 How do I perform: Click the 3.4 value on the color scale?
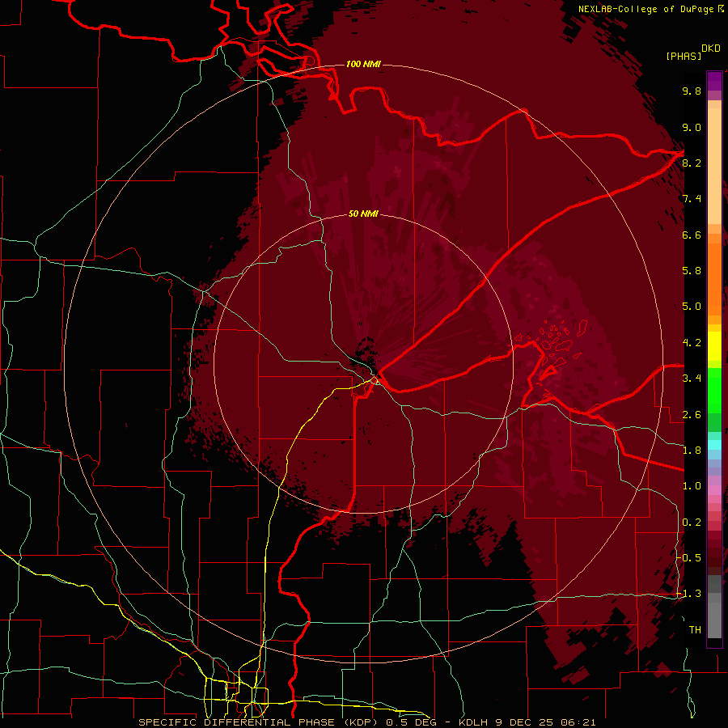coord(692,379)
